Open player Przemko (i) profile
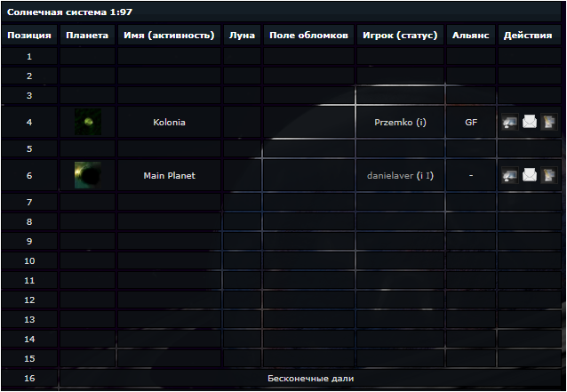 [400, 123]
